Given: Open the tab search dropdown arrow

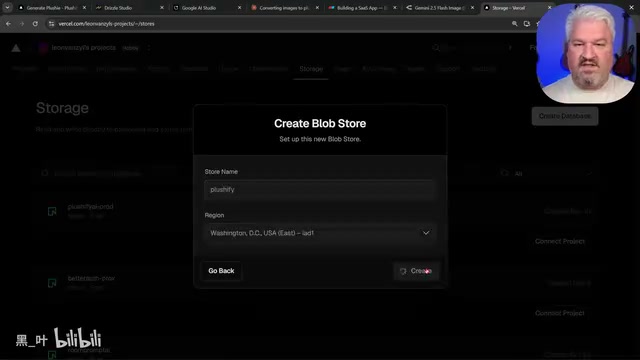Looking at the screenshot, I should coord(7,8).
